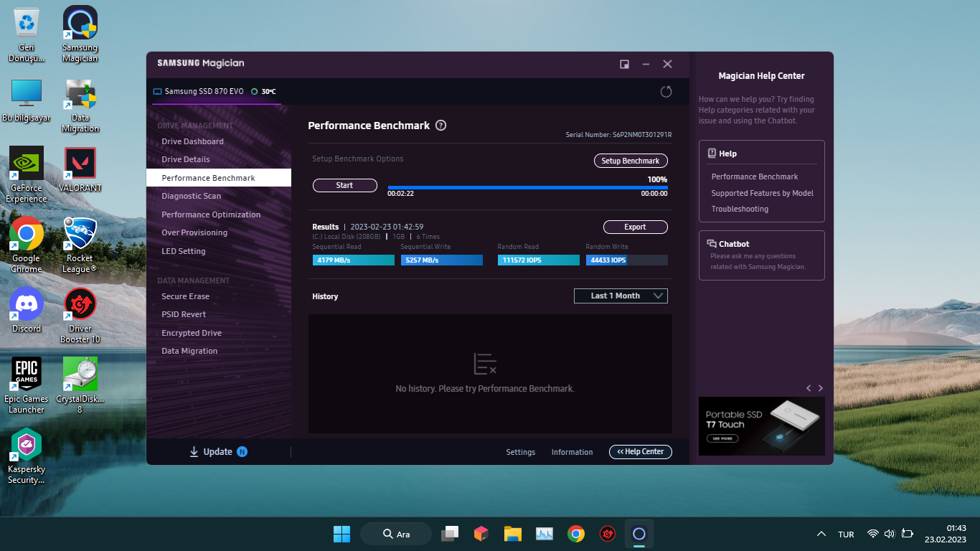
Task: Select the CrystalDisk desktop icon
Action: pos(80,386)
